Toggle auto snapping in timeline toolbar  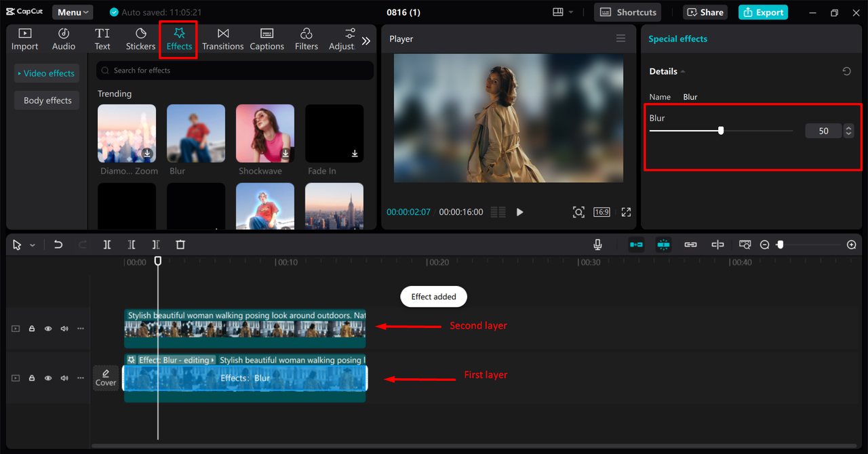663,245
